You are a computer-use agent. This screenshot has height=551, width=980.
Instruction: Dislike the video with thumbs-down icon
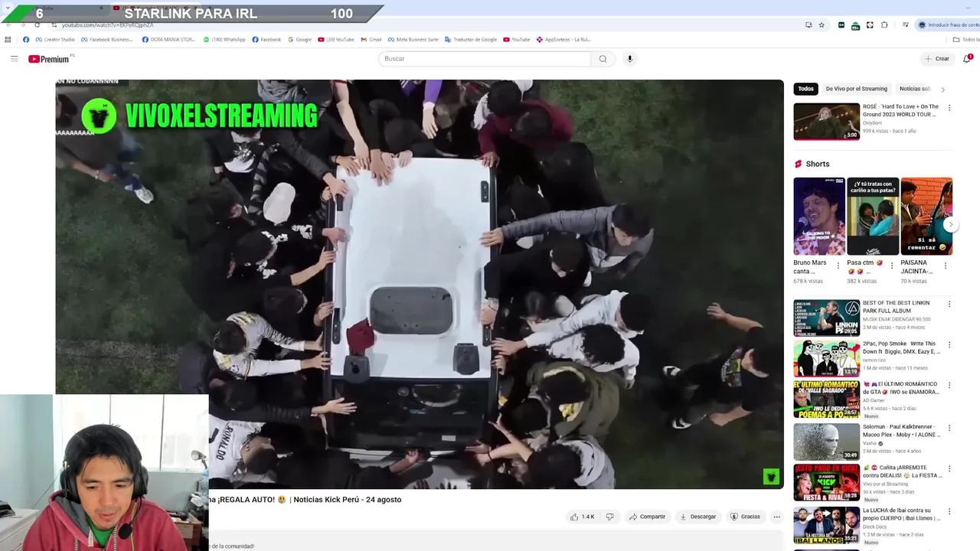tap(610, 517)
